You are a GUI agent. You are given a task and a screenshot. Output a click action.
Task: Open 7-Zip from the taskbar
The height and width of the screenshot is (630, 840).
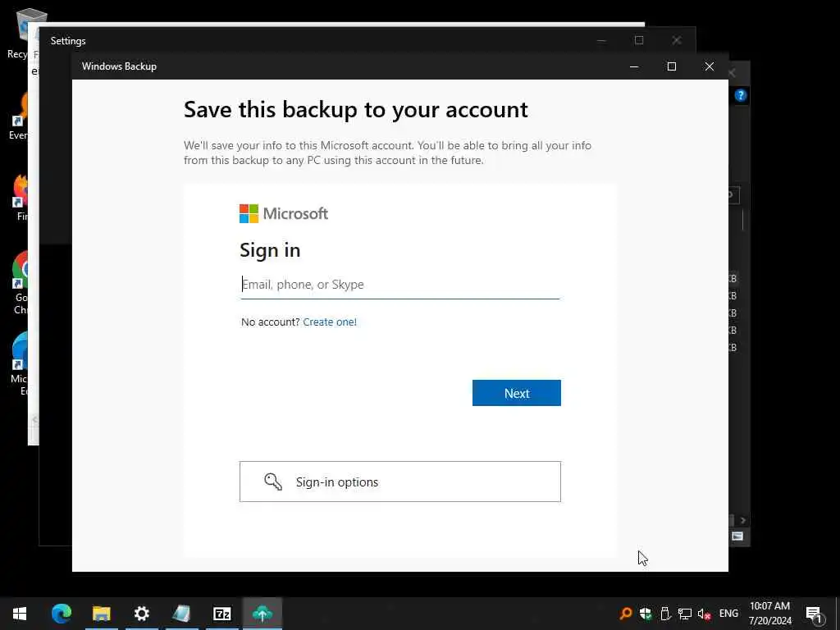(221, 614)
